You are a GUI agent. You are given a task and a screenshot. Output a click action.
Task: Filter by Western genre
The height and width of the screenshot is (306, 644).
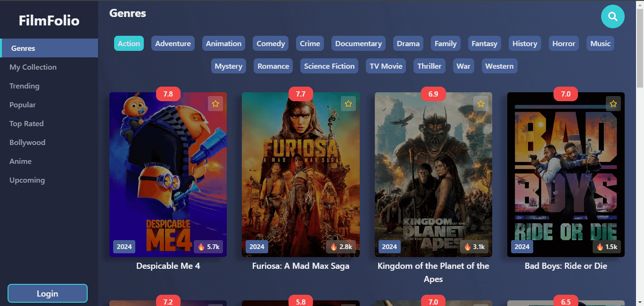[x=499, y=66]
